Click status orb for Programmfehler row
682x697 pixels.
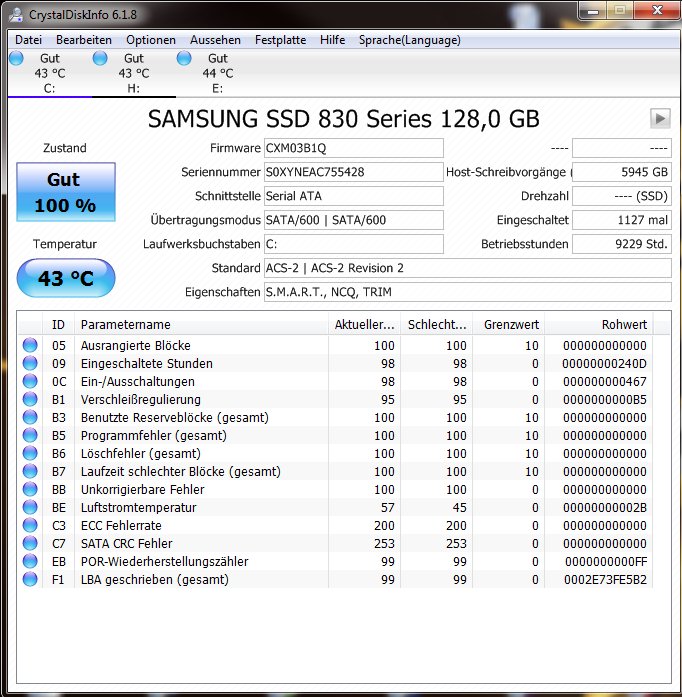pyautogui.click(x=30, y=435)
